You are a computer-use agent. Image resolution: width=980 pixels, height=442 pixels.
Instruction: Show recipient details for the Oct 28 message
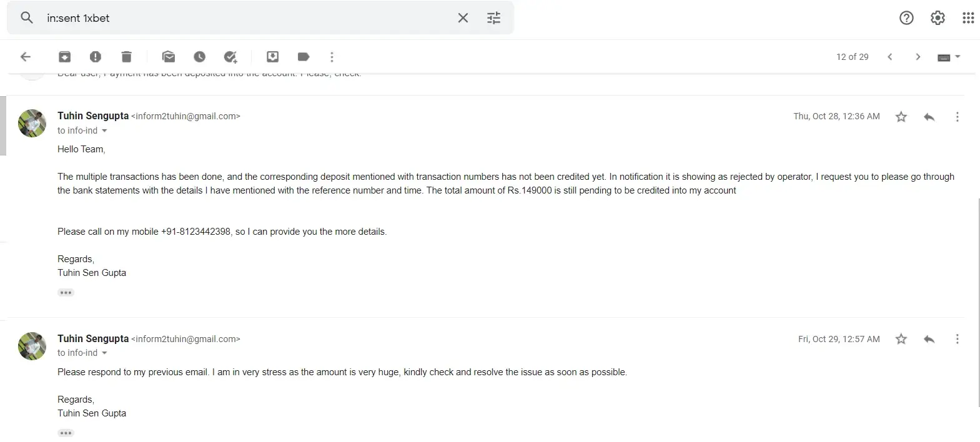click(x=104, y=131)
